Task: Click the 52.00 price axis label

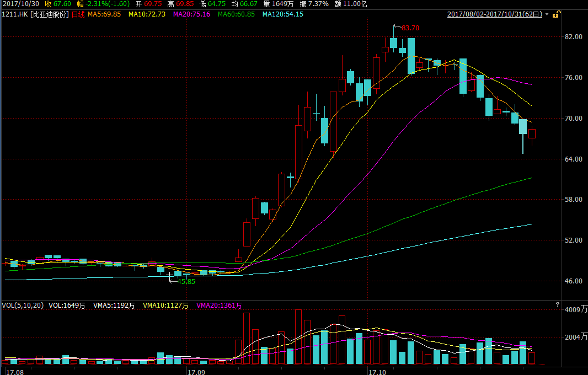Action: pyautogui.click(x=574, y=240)
